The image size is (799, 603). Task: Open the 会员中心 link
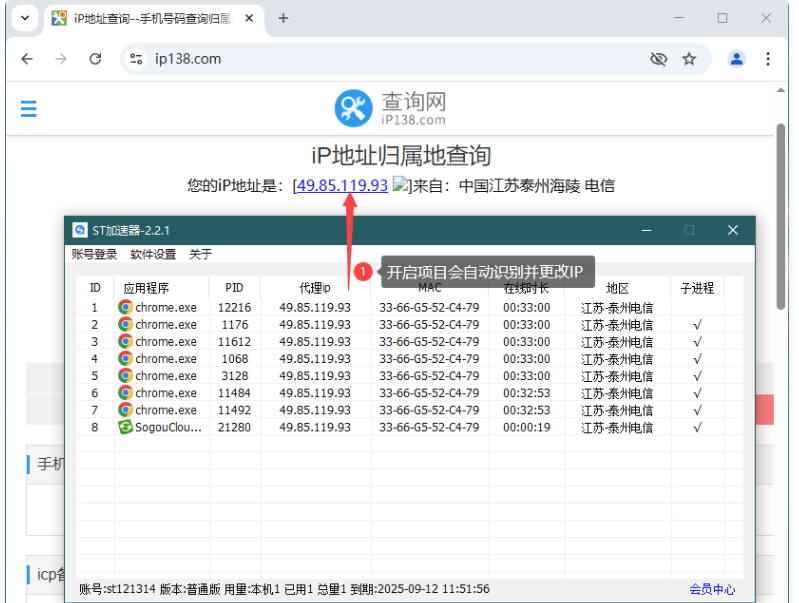point(712,589)
